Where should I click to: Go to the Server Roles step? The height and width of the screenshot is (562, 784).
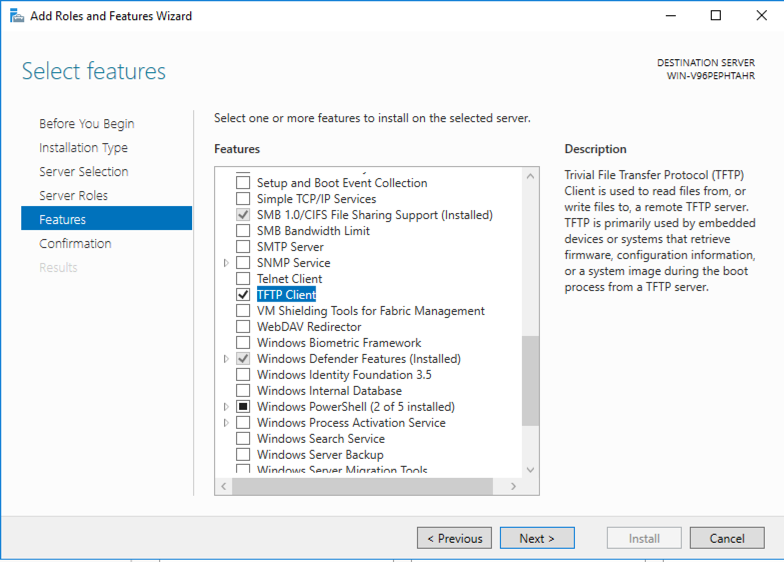(x=73, y=196)
